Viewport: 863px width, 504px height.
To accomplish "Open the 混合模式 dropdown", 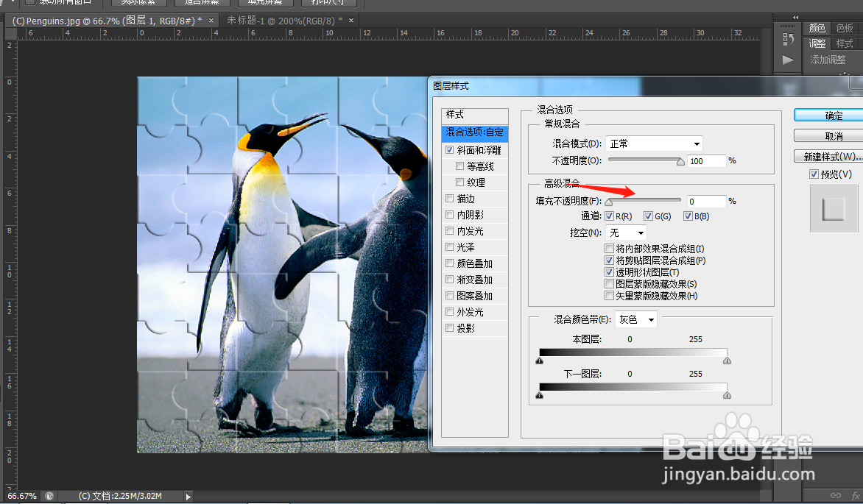I will point(654,143).
